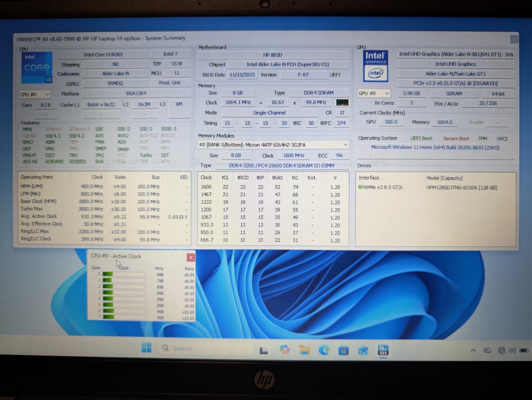This screenshot has height=400, width=532.
Task: Click the HFM128GDJTNG-8310A drive model
Action: pos(462,188)
